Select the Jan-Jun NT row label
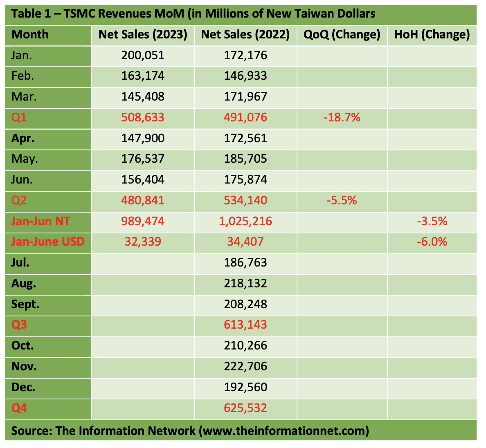This screenshot has width=486, height=448. click(40, 222)
